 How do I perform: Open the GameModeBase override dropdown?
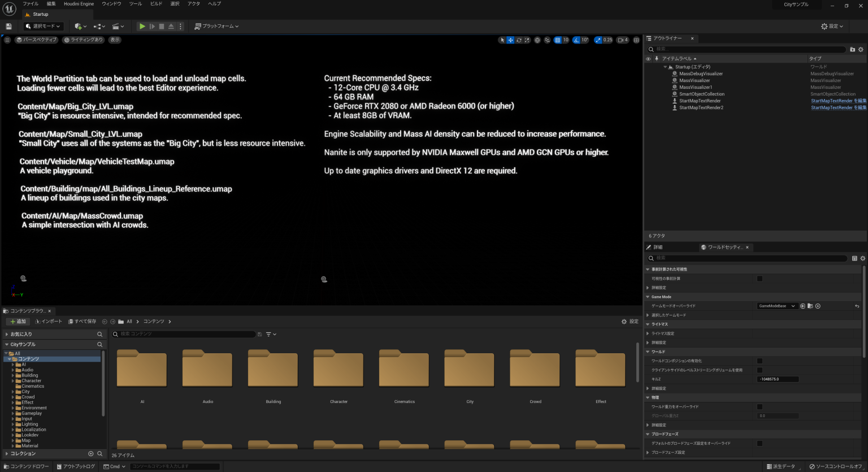pos(778,306)
